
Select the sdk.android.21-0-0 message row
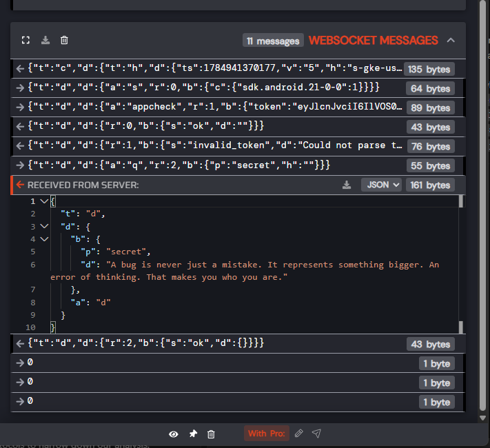[x=238, y=88]
